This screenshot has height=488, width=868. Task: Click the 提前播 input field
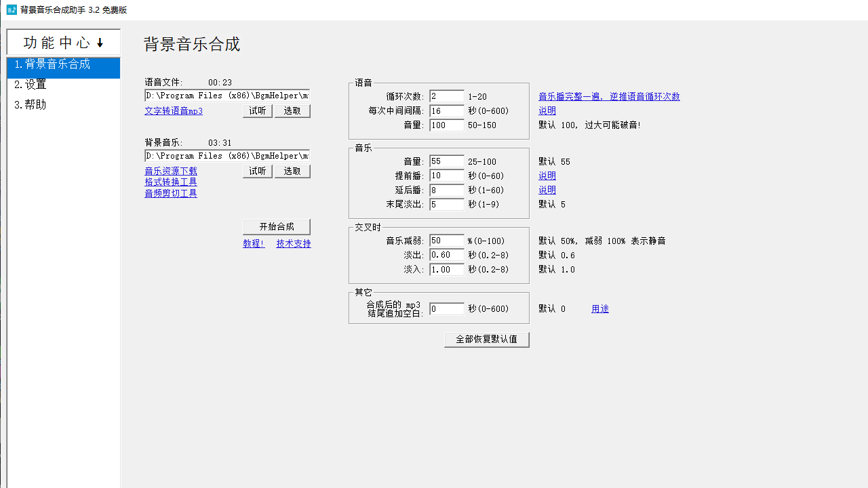pos(447,176)
